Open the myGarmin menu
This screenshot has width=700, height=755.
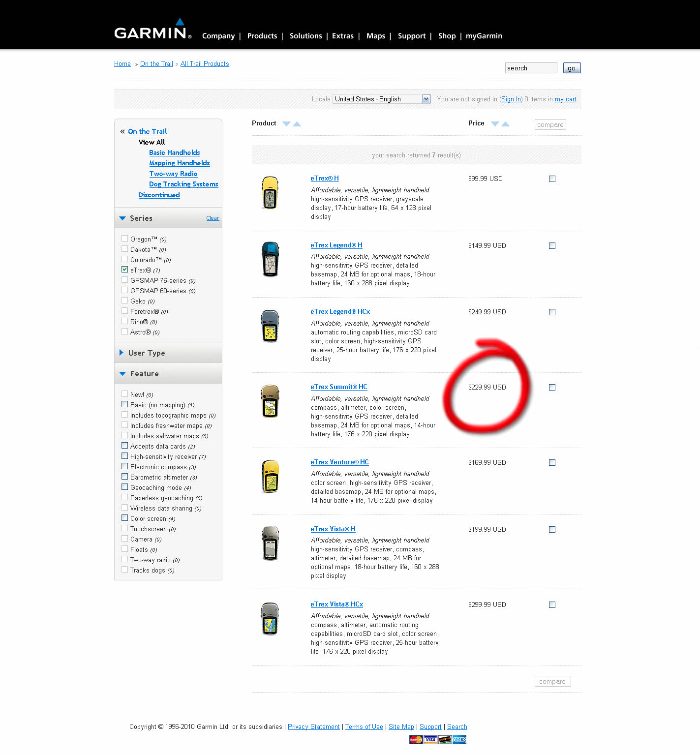(484, 36)
